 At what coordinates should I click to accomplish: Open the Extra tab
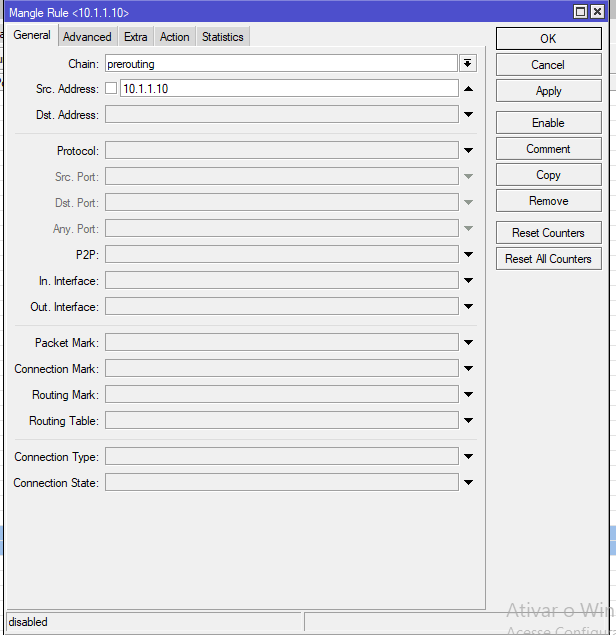pos(136,37)
